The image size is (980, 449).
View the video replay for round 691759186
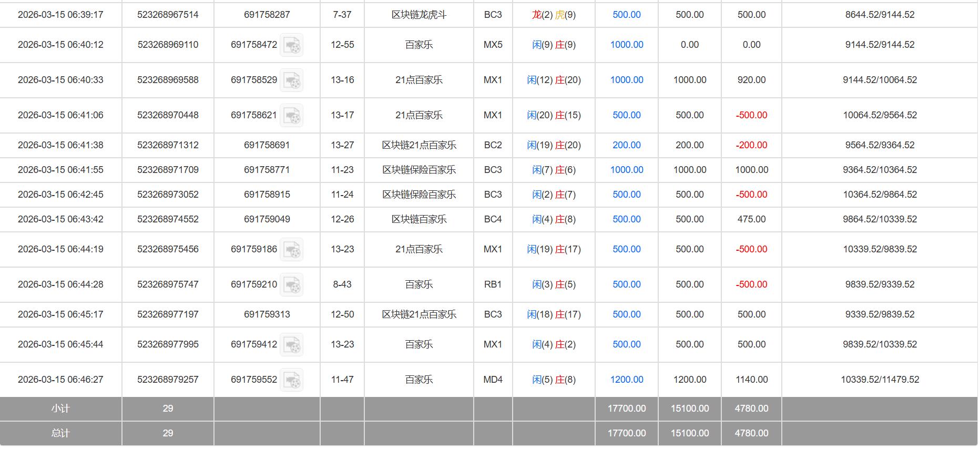(x=291, y=250)
